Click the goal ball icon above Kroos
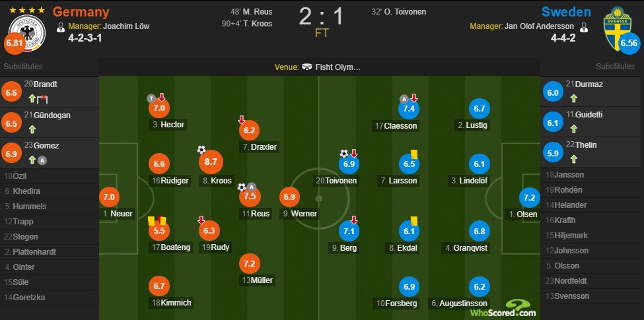644x320 pixels. pyautogui.click(x=201, y=150)
